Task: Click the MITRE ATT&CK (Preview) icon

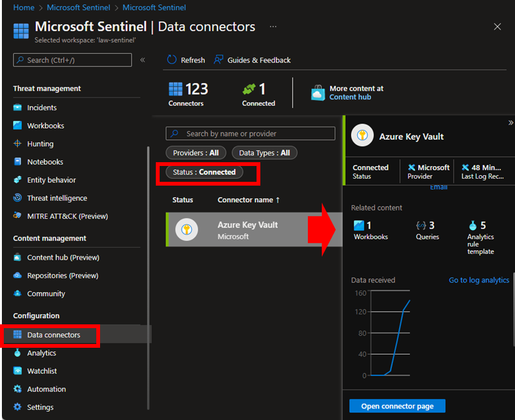Action: (17, 216)
